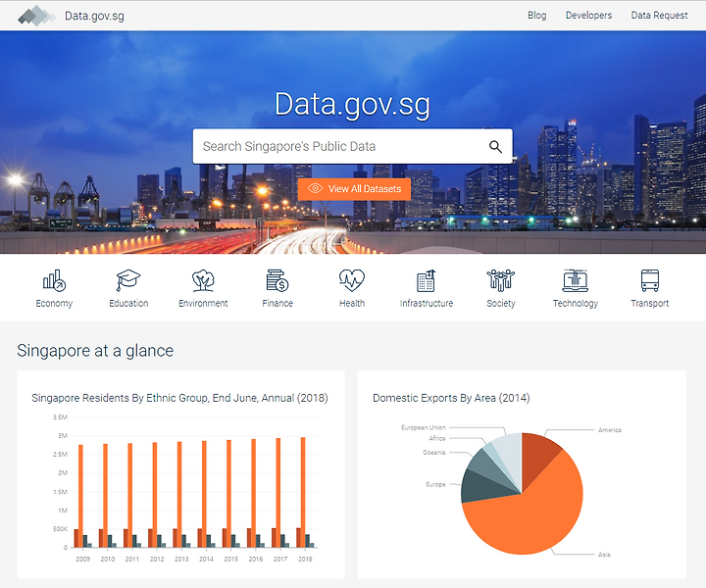The image size is (706, 588).
Task: Open the Blog menu item
Action: [536, 16]
